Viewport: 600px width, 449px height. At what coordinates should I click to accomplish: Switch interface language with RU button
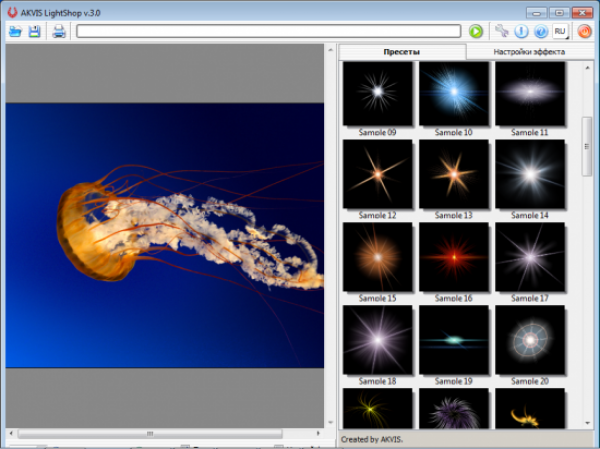561,32
